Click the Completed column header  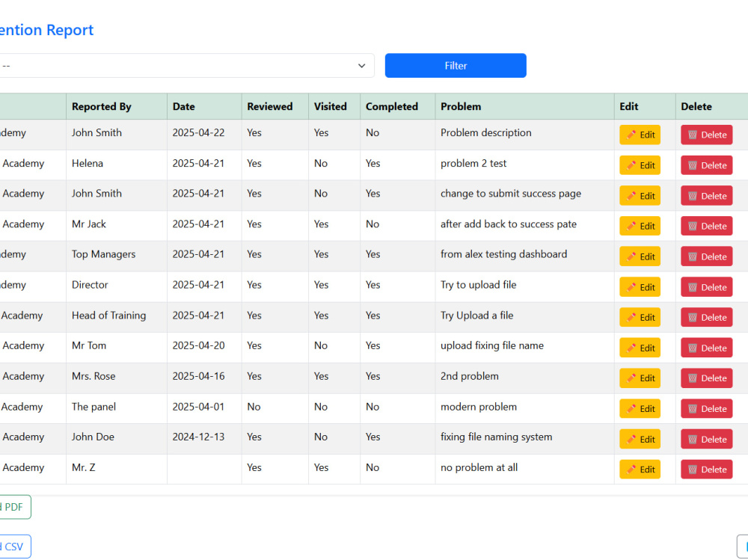(x=392, y=106)
